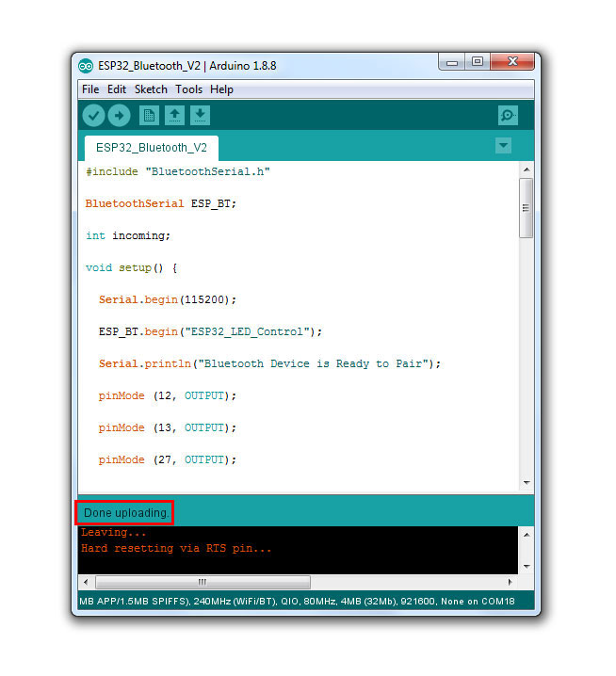Click the 'void setup() {' line
This screenshot has width=616, height=676.
pyautogui.click(x=132, y=267)
